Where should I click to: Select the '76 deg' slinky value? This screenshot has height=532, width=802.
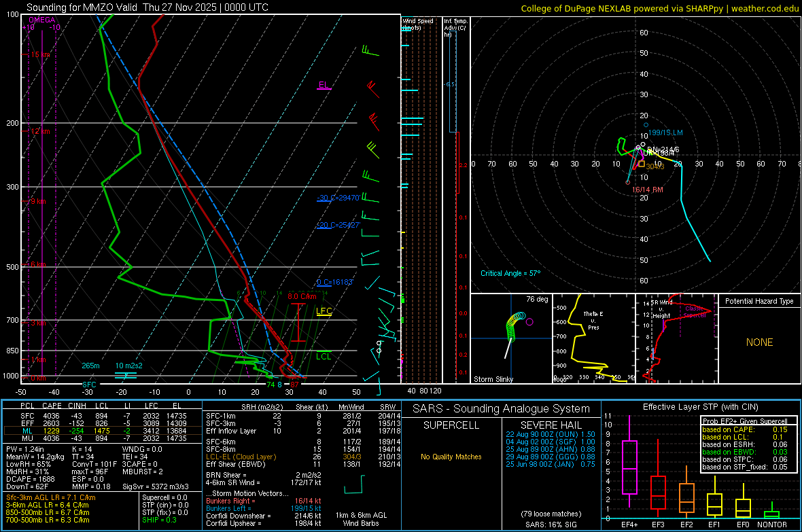pos(537,299)
